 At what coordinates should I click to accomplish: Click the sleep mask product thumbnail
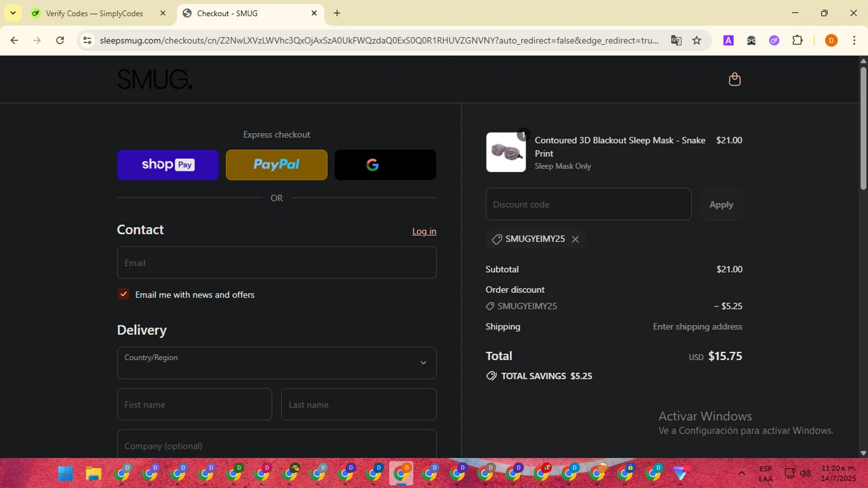(506, 152)
